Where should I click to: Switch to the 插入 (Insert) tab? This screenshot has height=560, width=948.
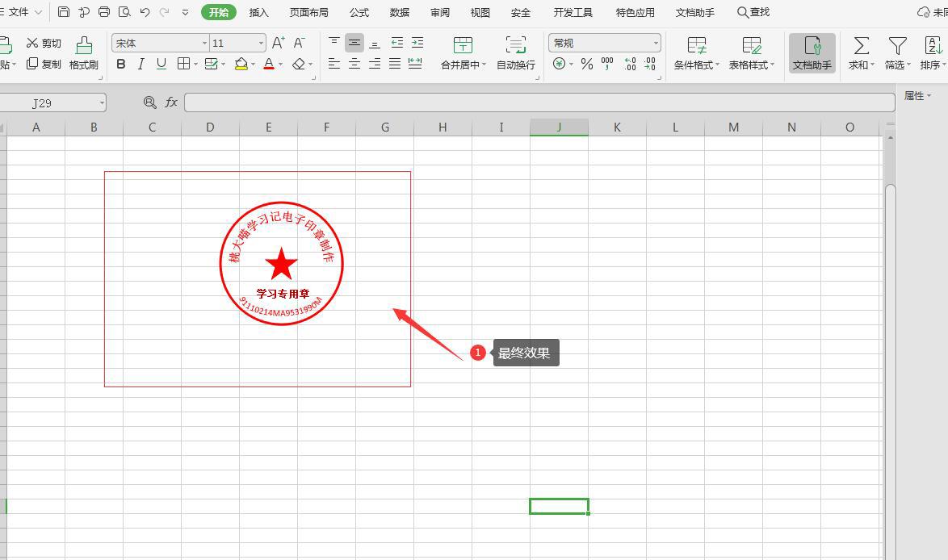click(259, 12)
